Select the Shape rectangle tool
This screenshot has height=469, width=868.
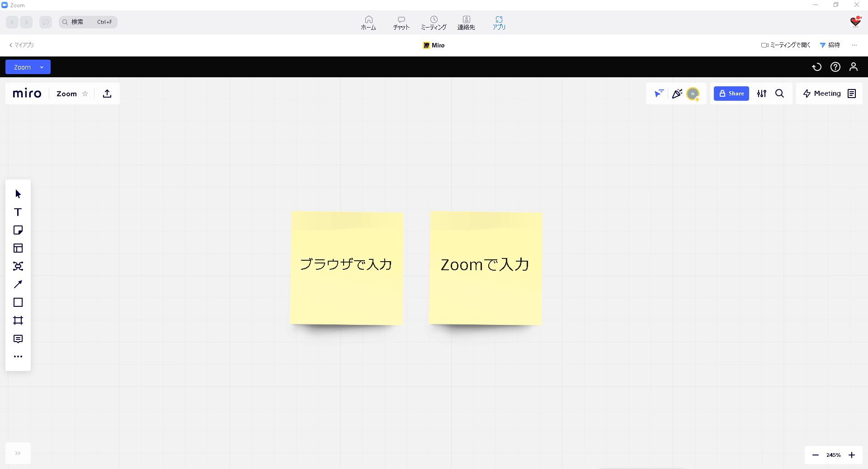point(18,302)
